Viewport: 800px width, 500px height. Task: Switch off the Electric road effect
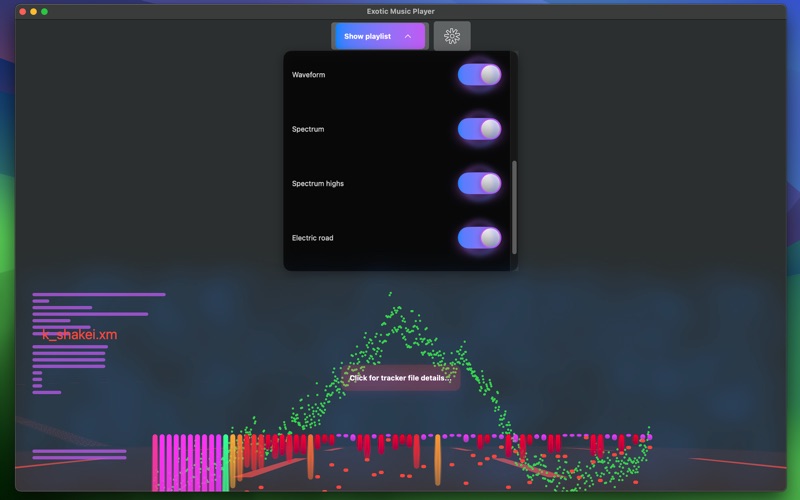pos(479,238)
